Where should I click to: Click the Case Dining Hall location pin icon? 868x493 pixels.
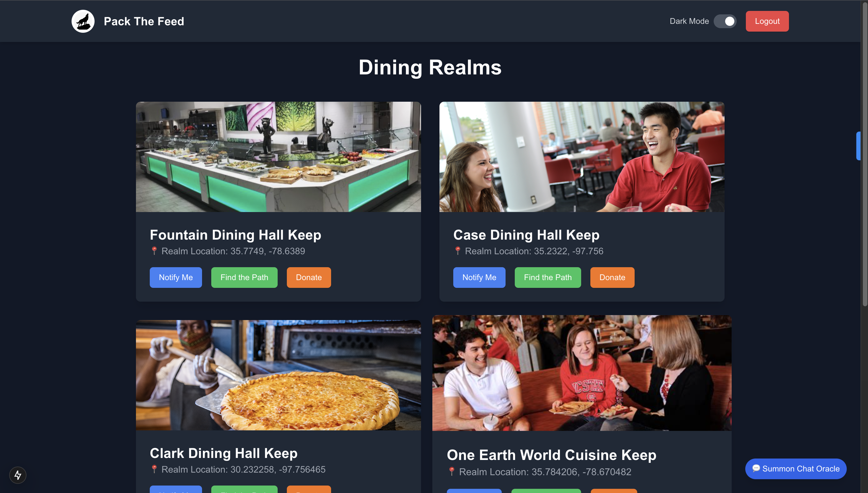click(x=458, y=251)
